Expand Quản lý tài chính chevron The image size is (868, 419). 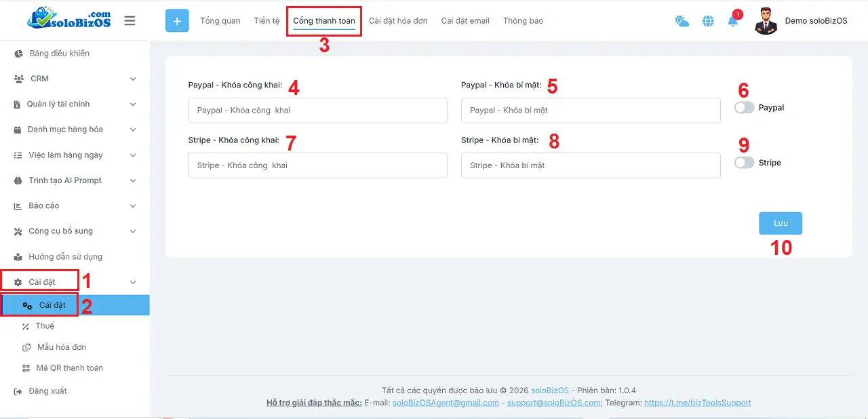click(133, 104)
